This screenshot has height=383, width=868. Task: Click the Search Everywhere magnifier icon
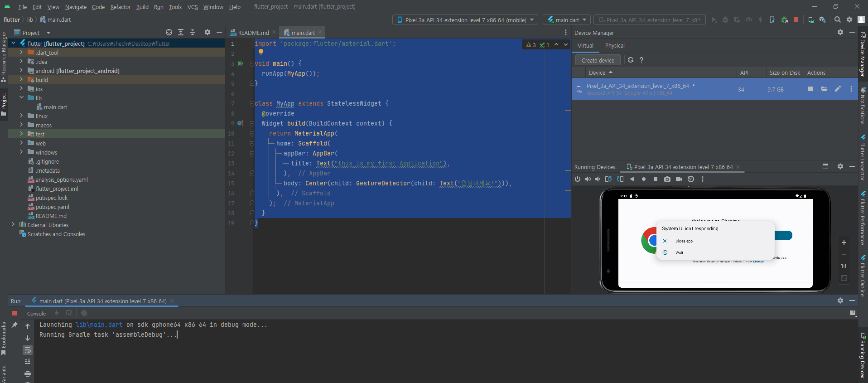[x=837, y=19]
